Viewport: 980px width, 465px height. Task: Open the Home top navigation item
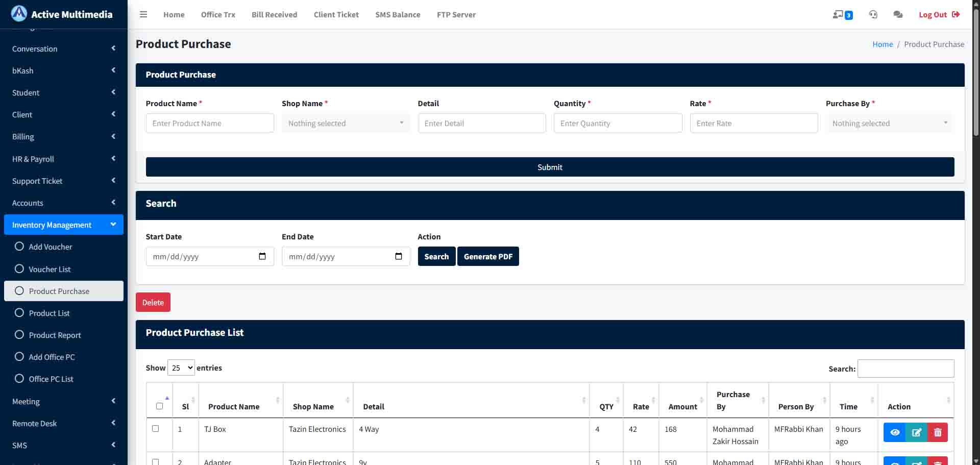[174, 14]
